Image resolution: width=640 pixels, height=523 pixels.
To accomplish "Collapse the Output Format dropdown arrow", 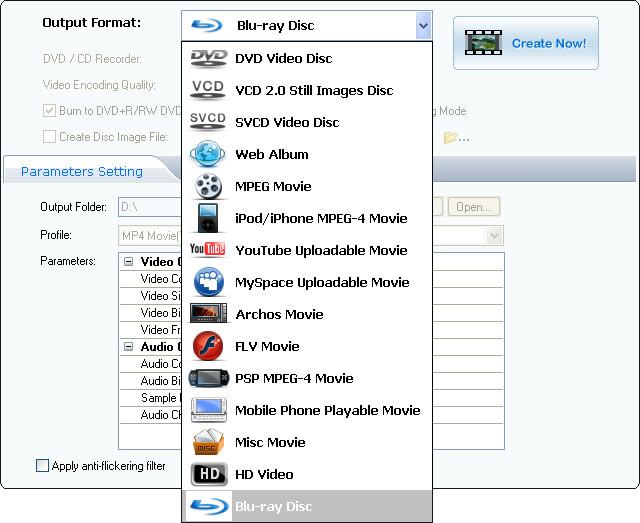I will 423,25.
